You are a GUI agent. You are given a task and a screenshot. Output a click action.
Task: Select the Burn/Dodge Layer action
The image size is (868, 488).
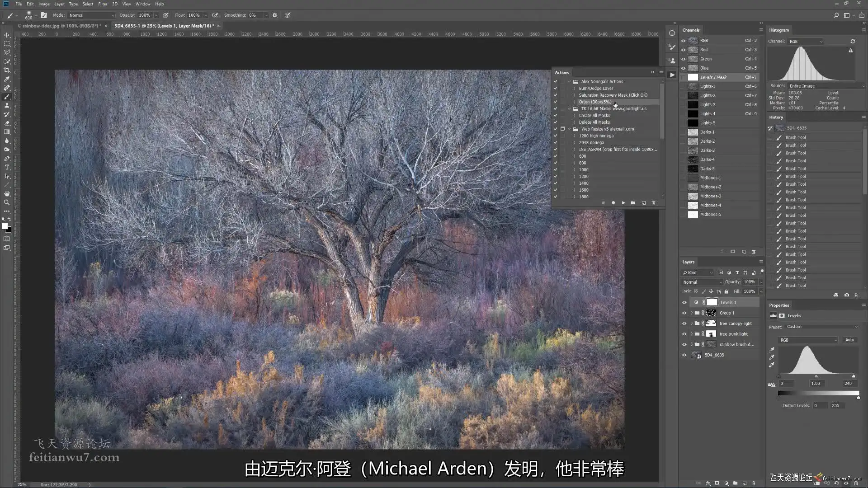pos(596,89)
